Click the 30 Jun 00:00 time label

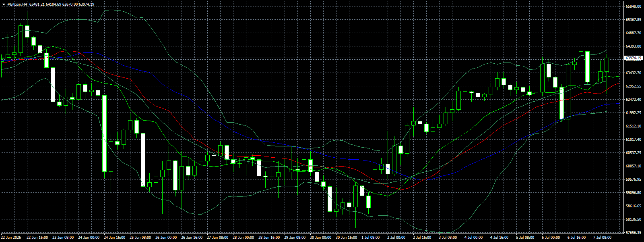tap(320, 238)
